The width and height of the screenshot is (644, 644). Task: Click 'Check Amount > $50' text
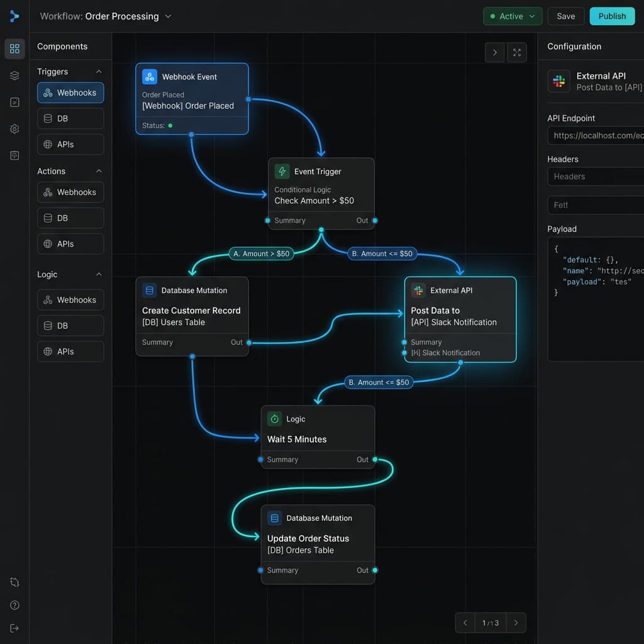click(x=314, y=201)
